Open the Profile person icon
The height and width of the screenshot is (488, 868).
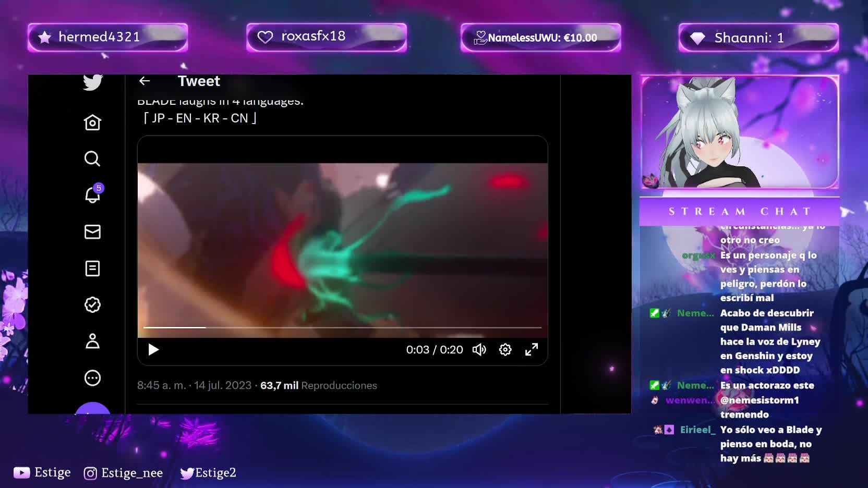point(92,341)
